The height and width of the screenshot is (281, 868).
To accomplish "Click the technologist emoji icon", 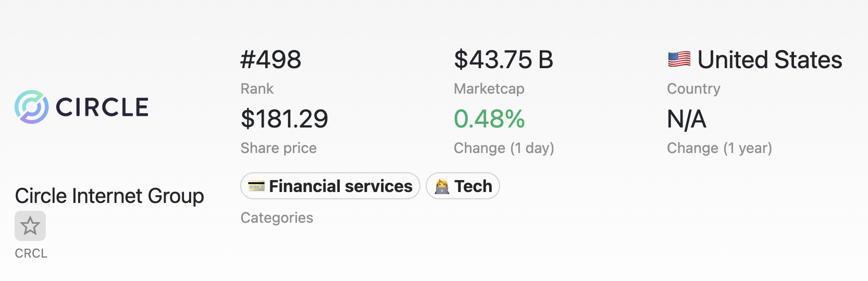I will (442, 186).
